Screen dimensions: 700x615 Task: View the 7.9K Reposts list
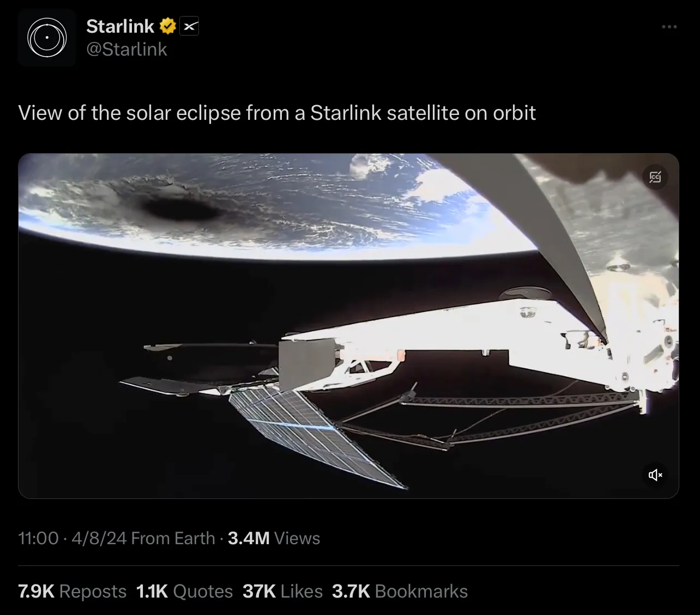[73, 591]
